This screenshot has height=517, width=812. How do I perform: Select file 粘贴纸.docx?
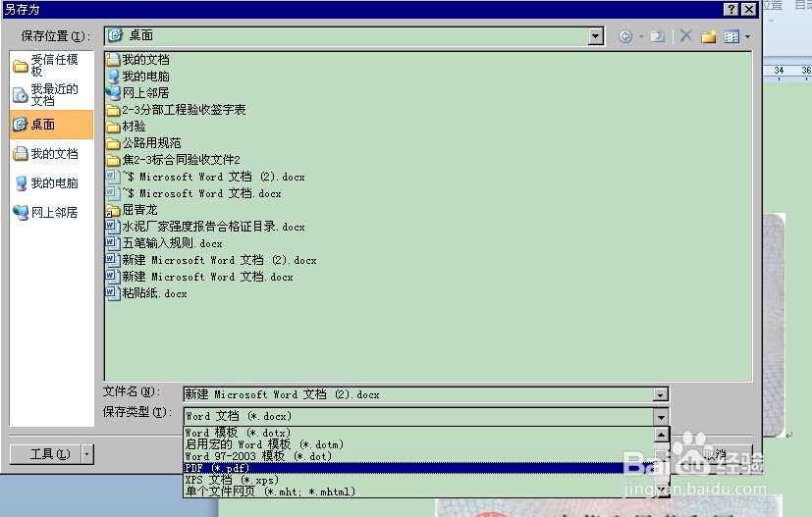[147, 293]
